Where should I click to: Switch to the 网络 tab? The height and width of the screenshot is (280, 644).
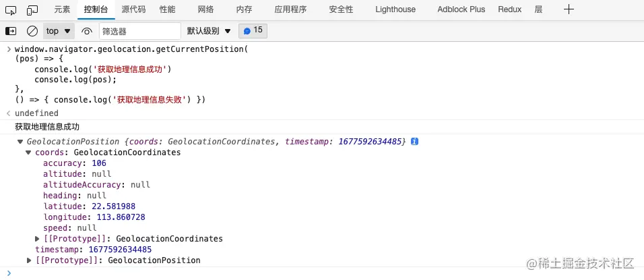[206, 9]
